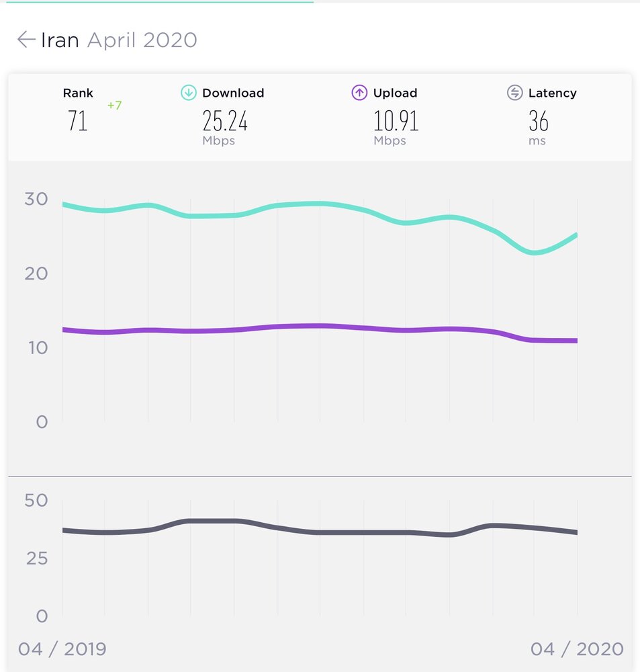Click the April 2020 date heading
Image resolution: width=640 pixels, height=672 pixels.
(x=142, y=40)
